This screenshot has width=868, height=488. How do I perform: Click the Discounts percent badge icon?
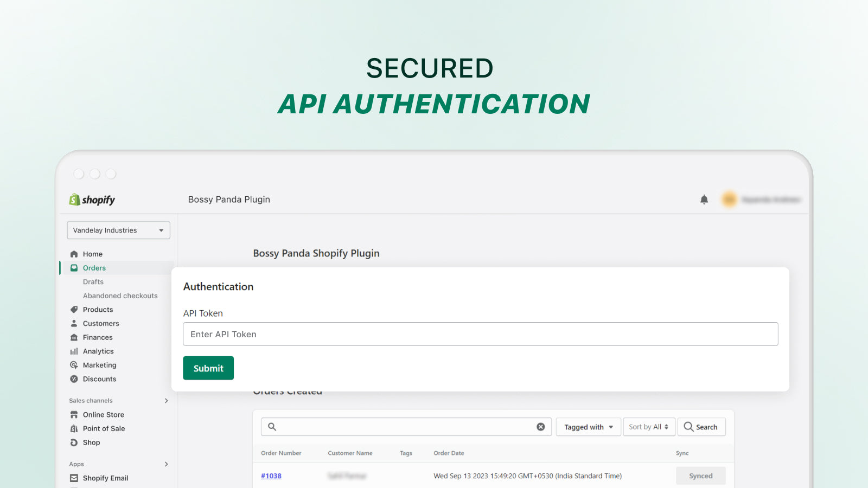(74, 379)
